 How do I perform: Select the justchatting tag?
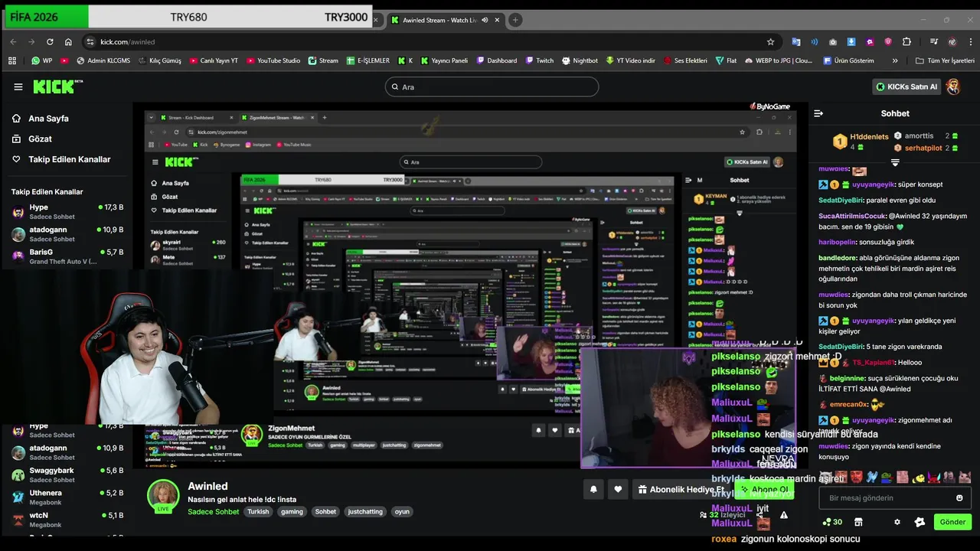(x=365, y=511)
